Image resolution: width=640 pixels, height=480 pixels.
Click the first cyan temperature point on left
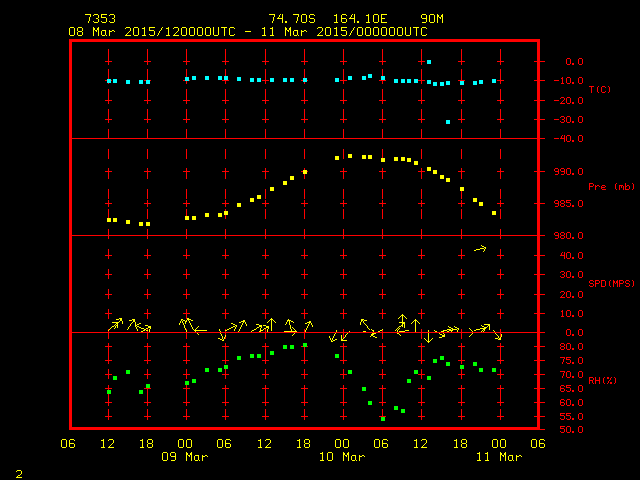(108, 81)
